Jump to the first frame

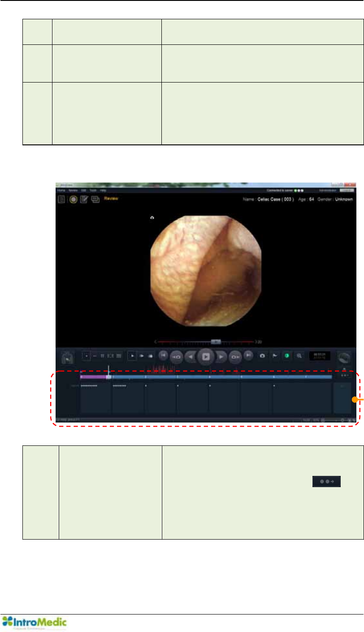(163, 355)
